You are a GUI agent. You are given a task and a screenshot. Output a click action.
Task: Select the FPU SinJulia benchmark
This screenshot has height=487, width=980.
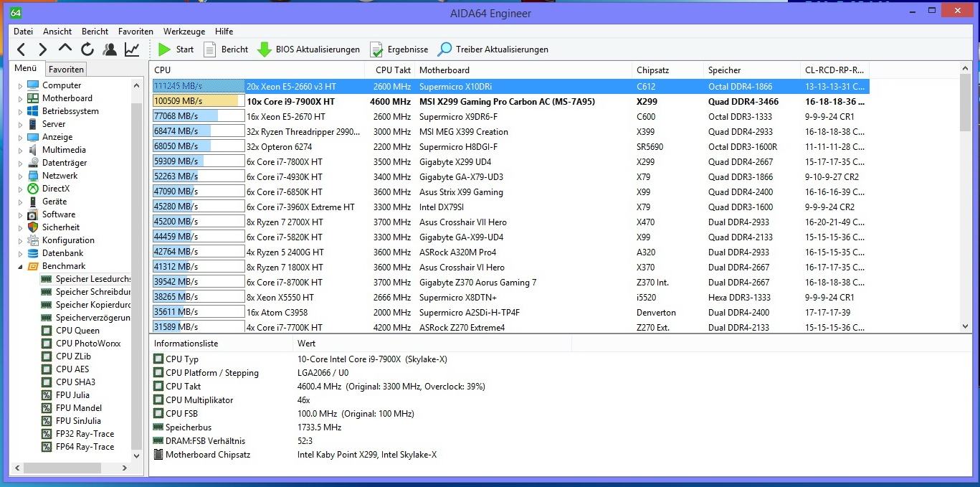click(71, 421)
